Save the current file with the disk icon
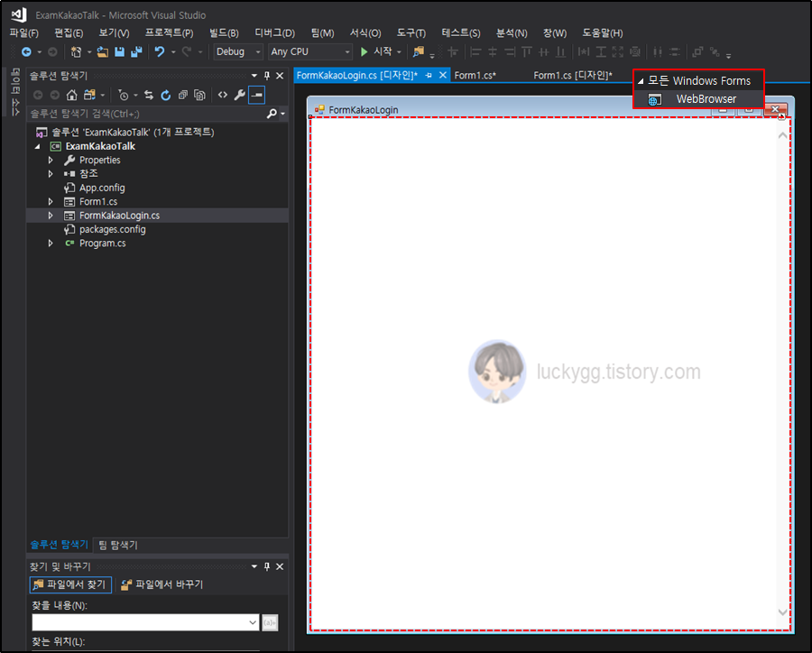The height and width of the screenshot is (653, 812). coord(120,51)
